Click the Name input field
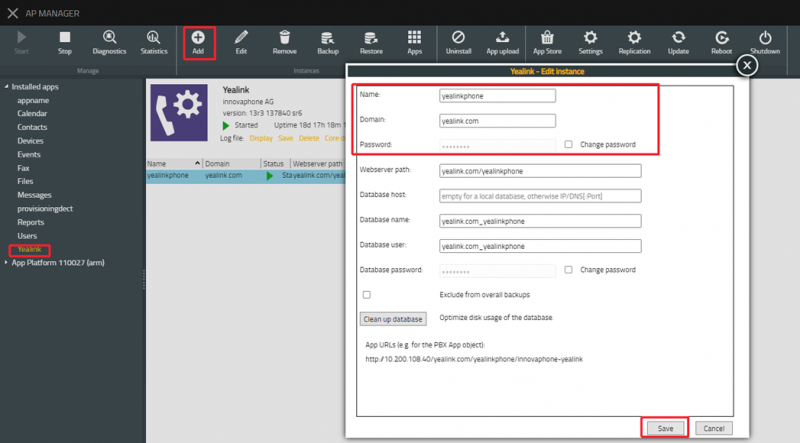Screen dimensions: 800x443 497,96
